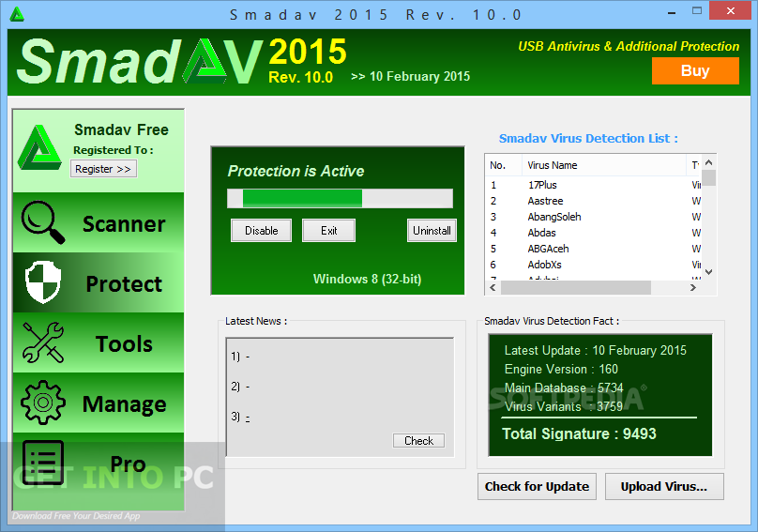
Task: Click the Manage gear icon
Action: 43,403
